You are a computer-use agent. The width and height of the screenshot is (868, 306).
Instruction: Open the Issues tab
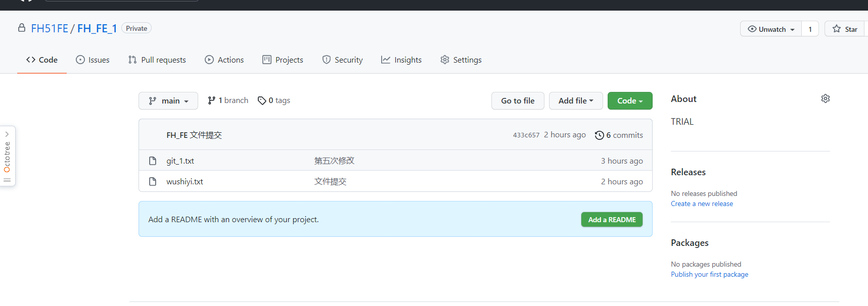point(93,60)
